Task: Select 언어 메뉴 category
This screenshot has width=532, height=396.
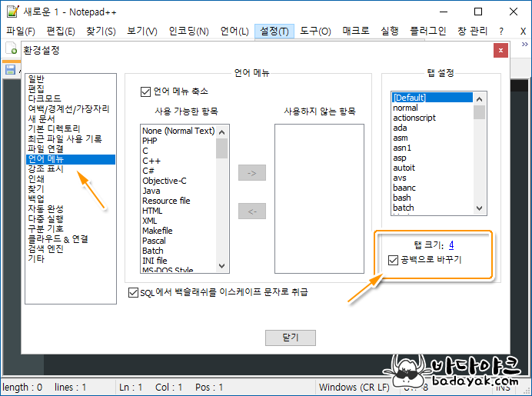Action: [71, 159]
